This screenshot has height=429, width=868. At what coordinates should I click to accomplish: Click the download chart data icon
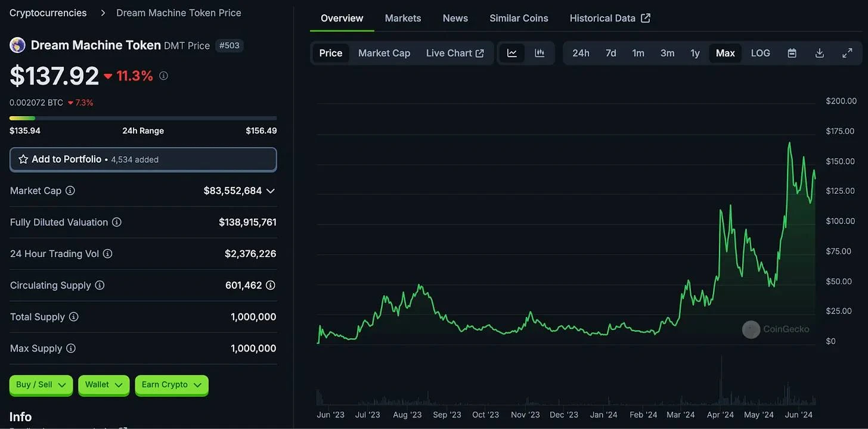tap(820, 53)
